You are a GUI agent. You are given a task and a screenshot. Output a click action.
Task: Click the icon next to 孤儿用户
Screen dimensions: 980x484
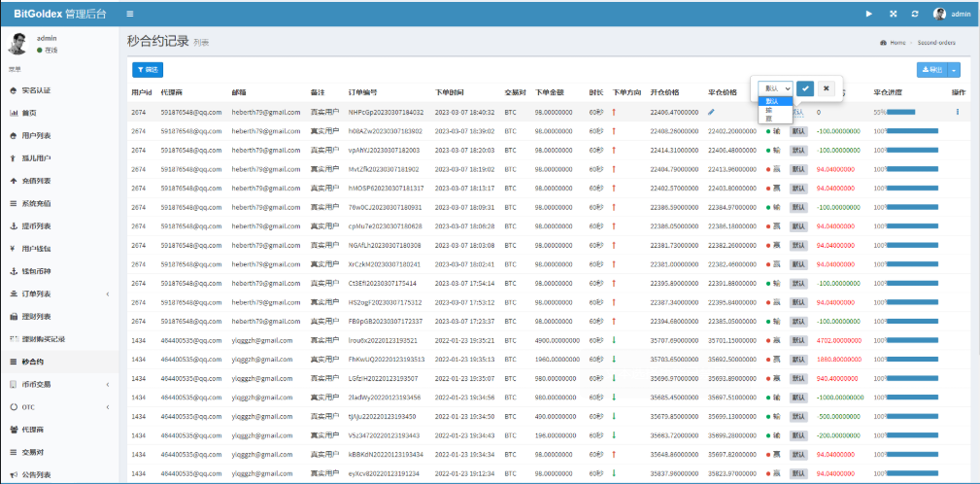pyautogui.click(x=14, y=158)
